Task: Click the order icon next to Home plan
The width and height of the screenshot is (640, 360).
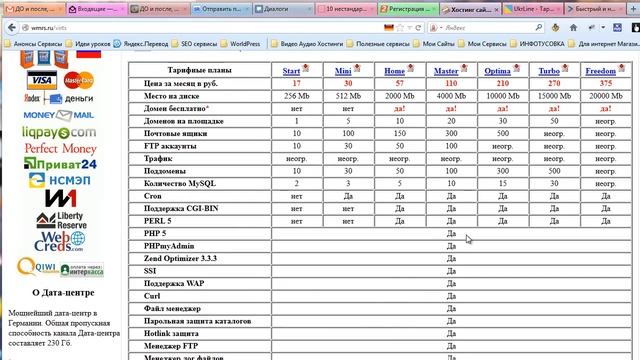Action: [x=411, y=68]
